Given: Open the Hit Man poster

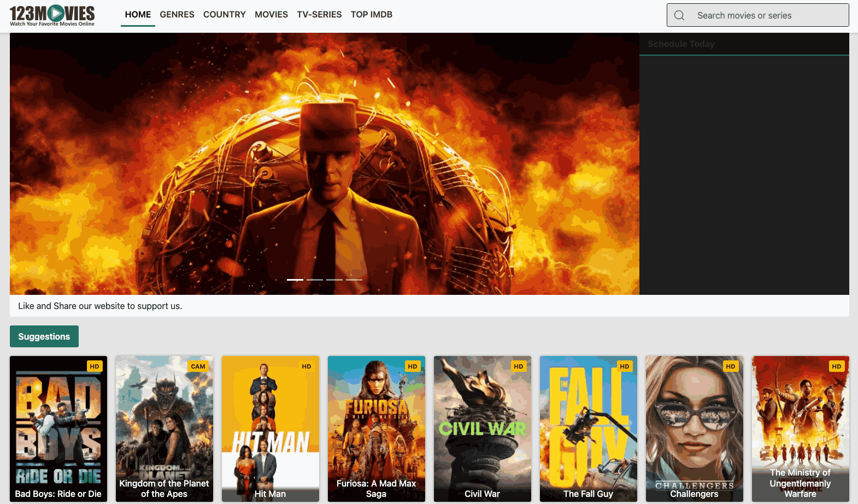Looking at the screenshot, I should 271,429.
